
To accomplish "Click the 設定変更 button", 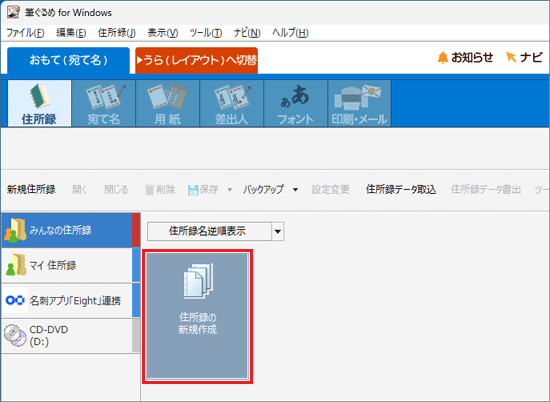I will coord(330,190).
